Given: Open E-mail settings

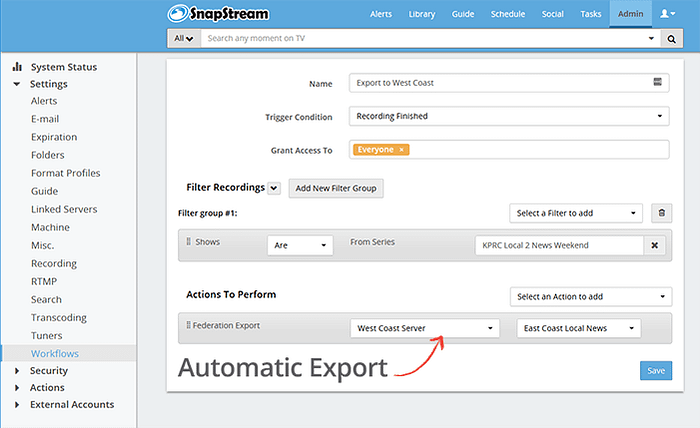Looking at the screenshot, I should [45, 119].
